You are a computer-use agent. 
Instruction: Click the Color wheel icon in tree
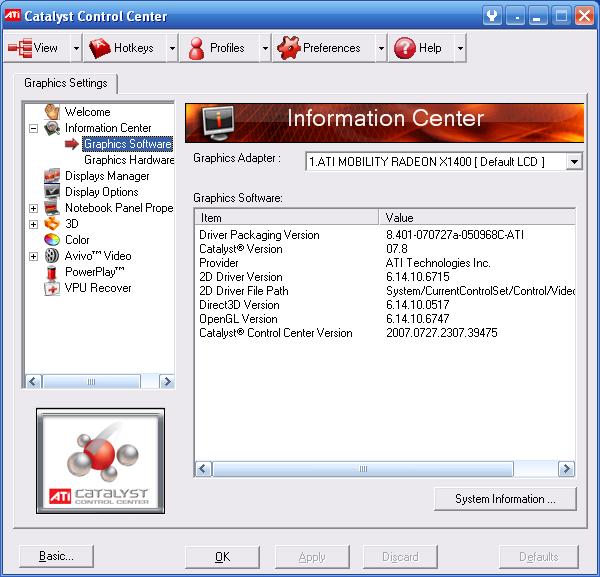pyautogui.click(x=52, y=240)
